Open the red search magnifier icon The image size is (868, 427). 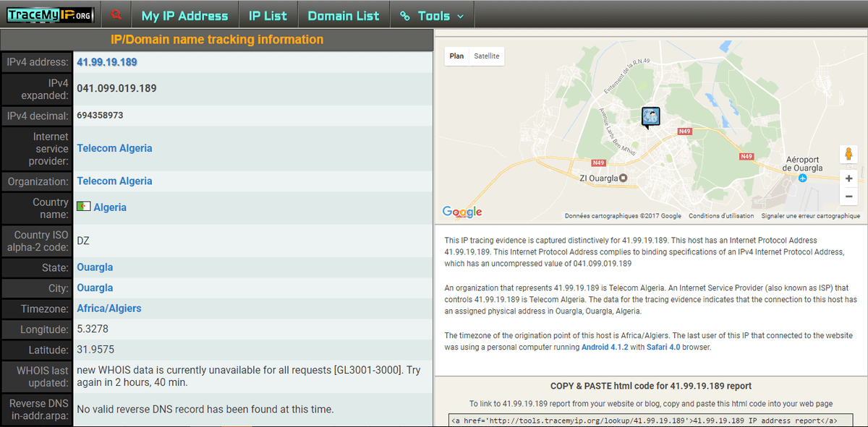pos(116,14)
